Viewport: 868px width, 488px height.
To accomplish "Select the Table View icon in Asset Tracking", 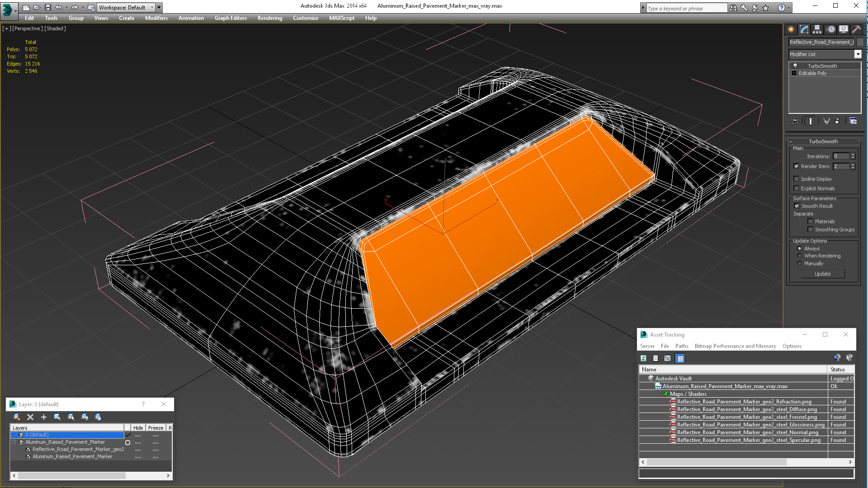I will pyautogui.click(x=680, y=358).
